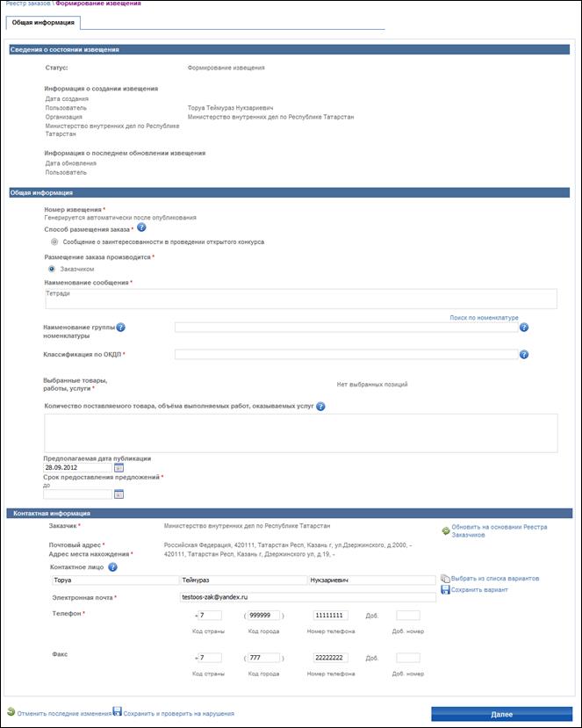Image resolution: width=582 pixels, height=728 pixels.
Task: Click phone city code field 999999
Action: tap(263, 616)
